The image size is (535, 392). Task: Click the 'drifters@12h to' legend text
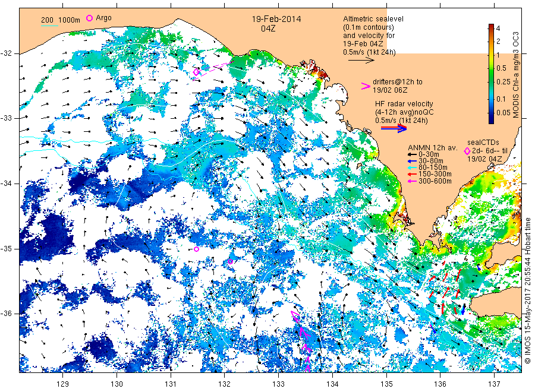coord(398,82)
